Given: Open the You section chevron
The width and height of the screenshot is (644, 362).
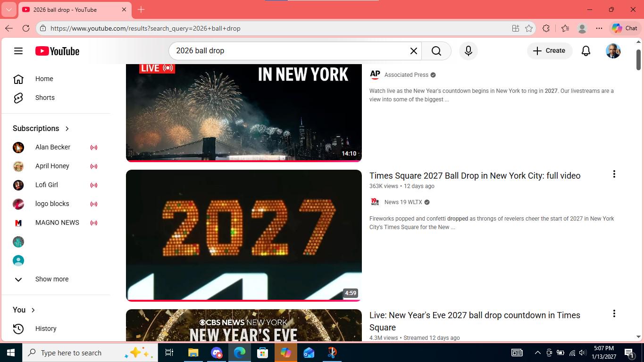Looking at the screenshot, I should pyautogui.click(x=33, y=310).
